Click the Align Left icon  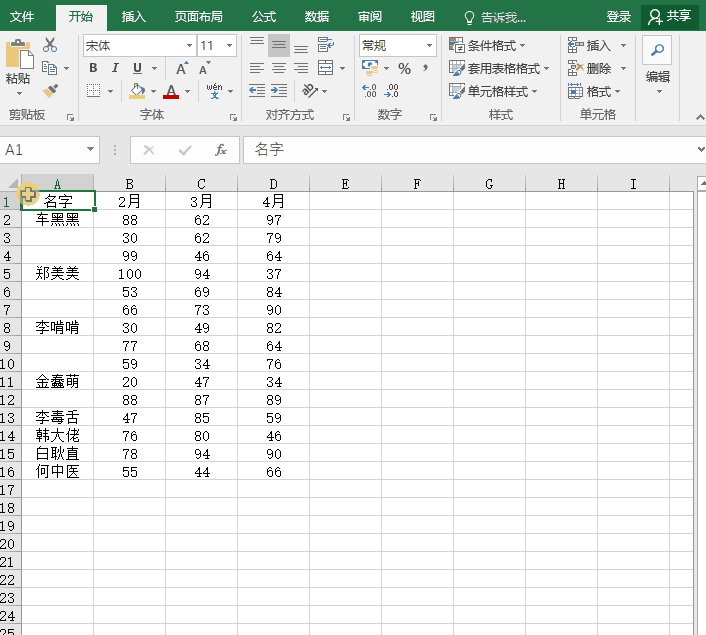point(257,68)
